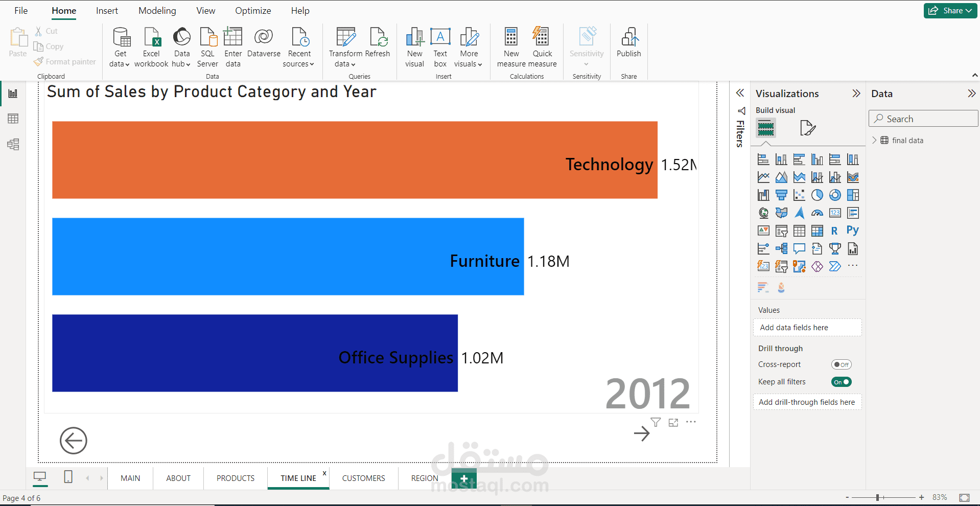Choose the Treemap visual
The height and width of the screenshot is (506, 980).
point(853,195)
